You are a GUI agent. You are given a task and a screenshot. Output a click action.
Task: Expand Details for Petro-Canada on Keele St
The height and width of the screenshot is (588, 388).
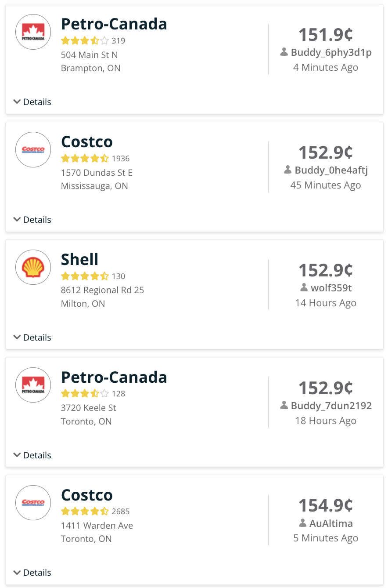(32, 455)
